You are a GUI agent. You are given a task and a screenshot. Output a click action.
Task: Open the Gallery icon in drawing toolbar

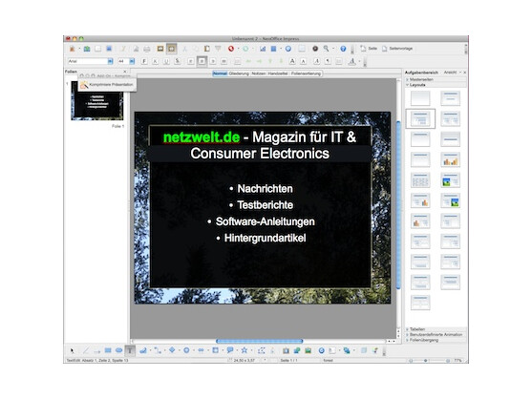pos(309,350)
